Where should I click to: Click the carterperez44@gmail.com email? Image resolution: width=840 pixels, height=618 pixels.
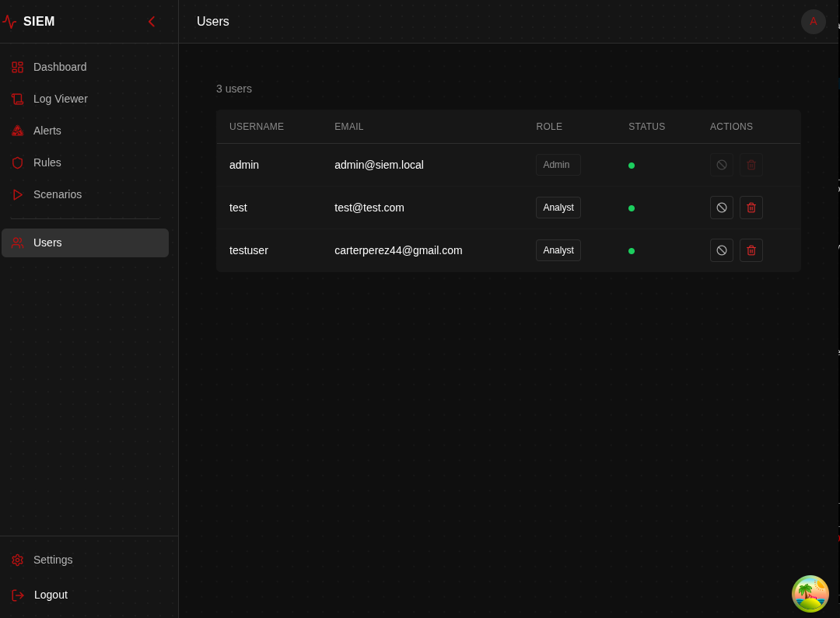coord(398,250)
